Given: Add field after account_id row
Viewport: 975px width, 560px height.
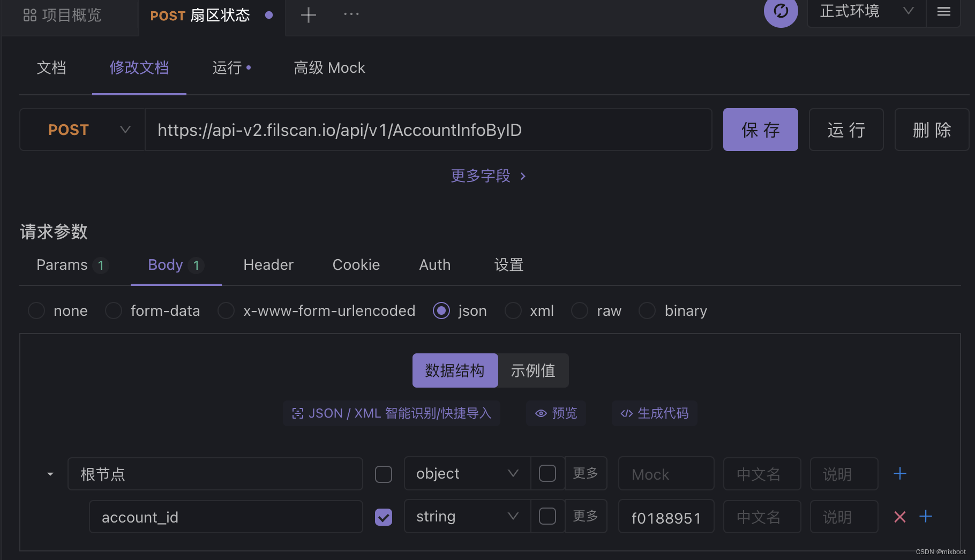Looking at the screenshot, I should coord(926,516).
